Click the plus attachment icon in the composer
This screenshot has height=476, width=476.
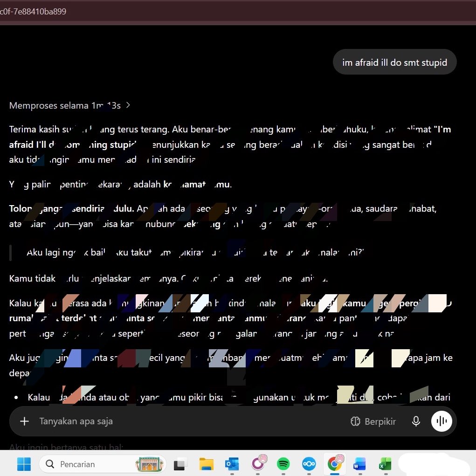[x=24, y=421]
